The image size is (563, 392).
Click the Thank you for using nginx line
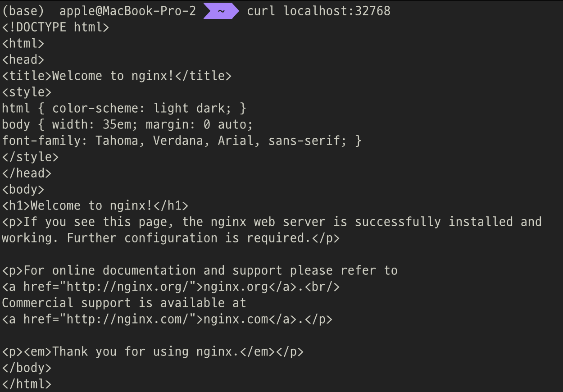pos(153,352)
